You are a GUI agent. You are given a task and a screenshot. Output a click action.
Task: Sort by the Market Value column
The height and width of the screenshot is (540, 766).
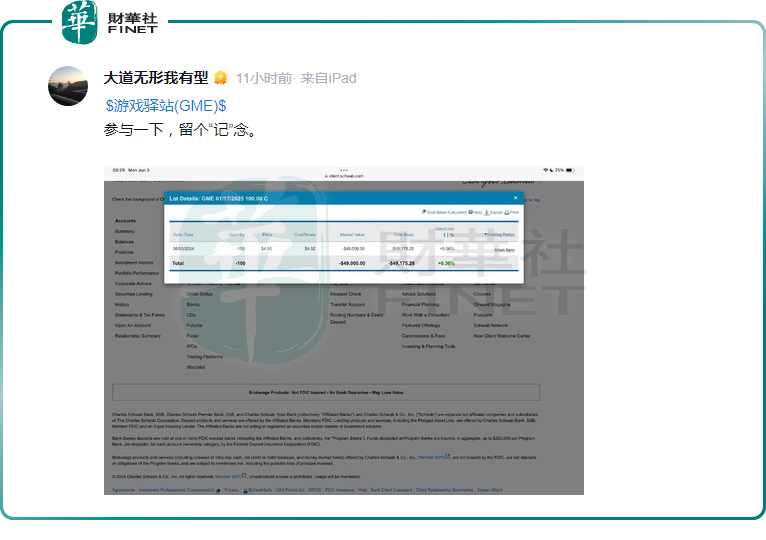pos(352,235)
